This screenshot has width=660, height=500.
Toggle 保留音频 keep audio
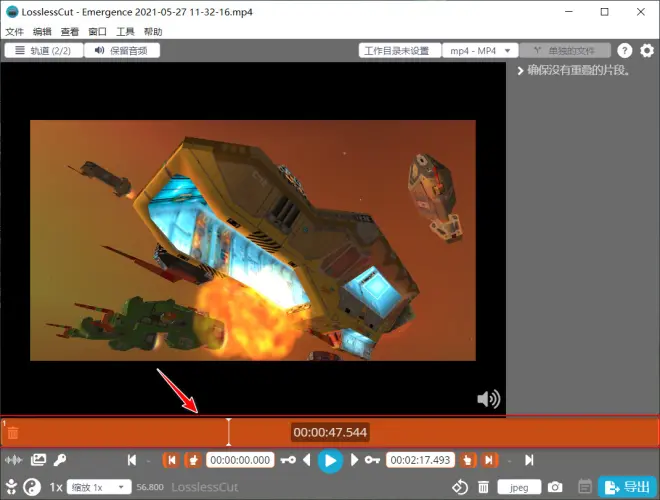tap(122, 51)
